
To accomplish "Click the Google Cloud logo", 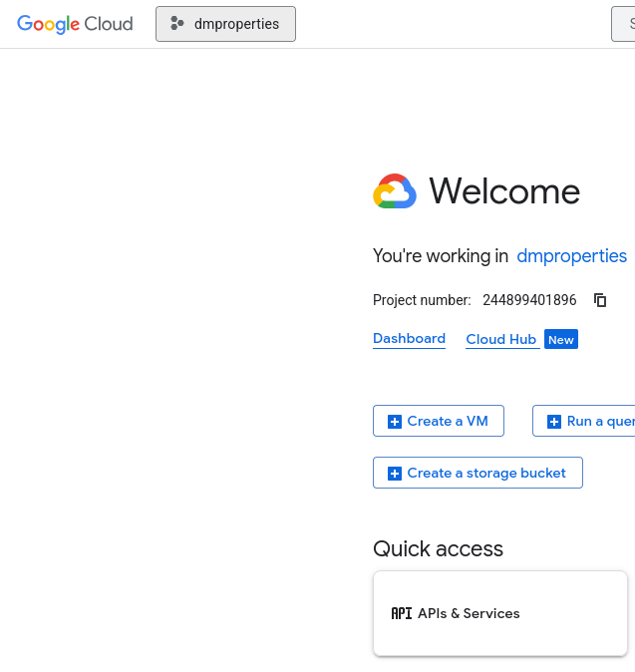I will pyautogui.click(x=75, y=24).
